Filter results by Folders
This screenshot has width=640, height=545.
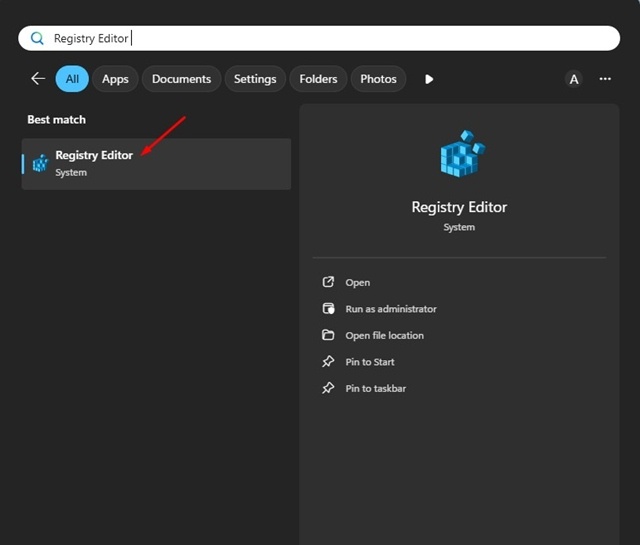pos(318,79)
